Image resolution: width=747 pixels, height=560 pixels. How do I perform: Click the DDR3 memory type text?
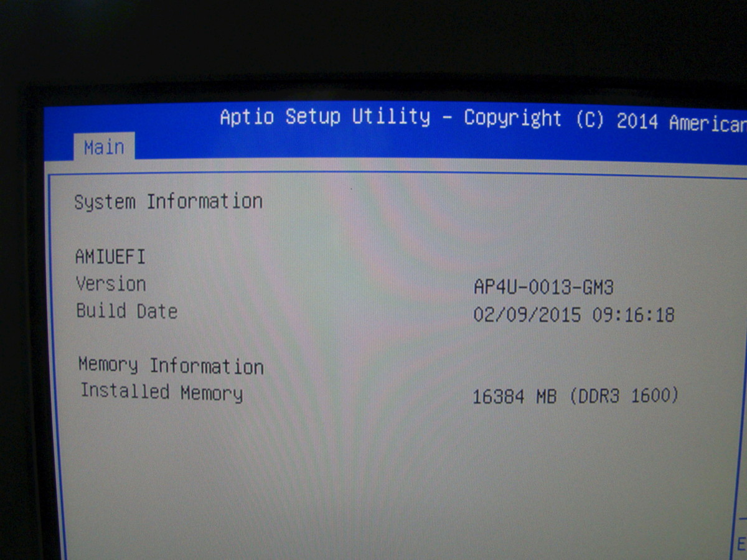[601, 396]
